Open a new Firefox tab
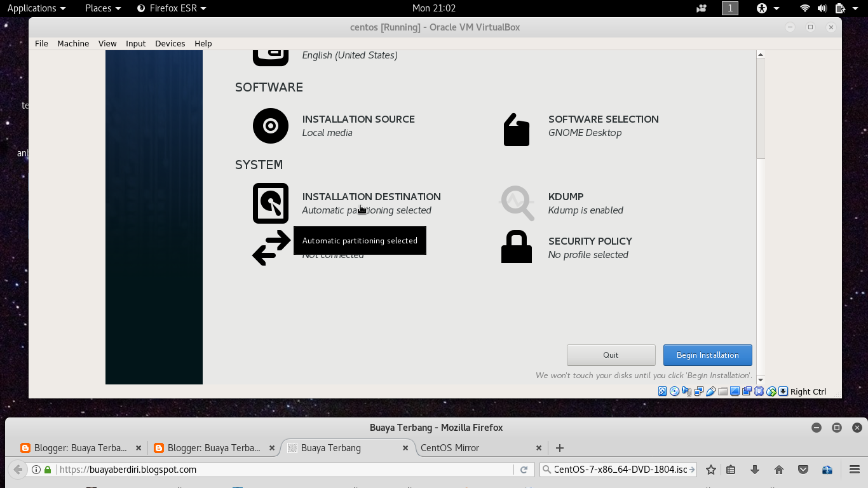The height and width of the screenshot is (488, 868). [x=560, y=448]
